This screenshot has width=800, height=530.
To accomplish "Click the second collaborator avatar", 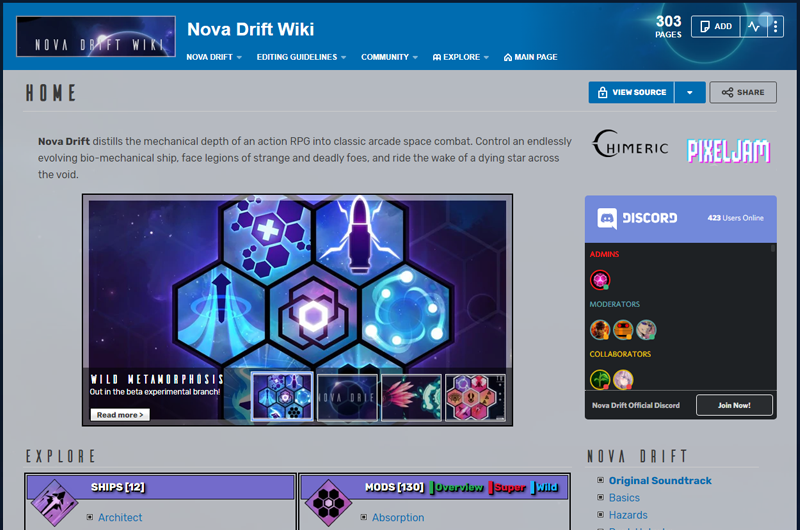I will tap(623, 380).
